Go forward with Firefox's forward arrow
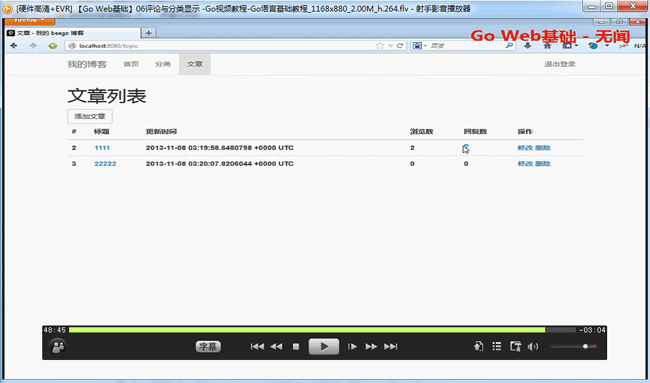650x383 pixels. 33,46
